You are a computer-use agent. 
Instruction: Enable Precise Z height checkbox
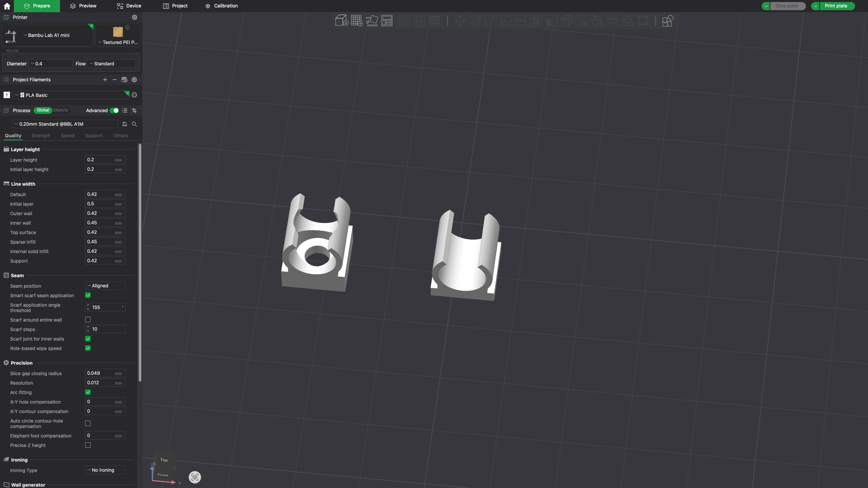pos(88,445)
